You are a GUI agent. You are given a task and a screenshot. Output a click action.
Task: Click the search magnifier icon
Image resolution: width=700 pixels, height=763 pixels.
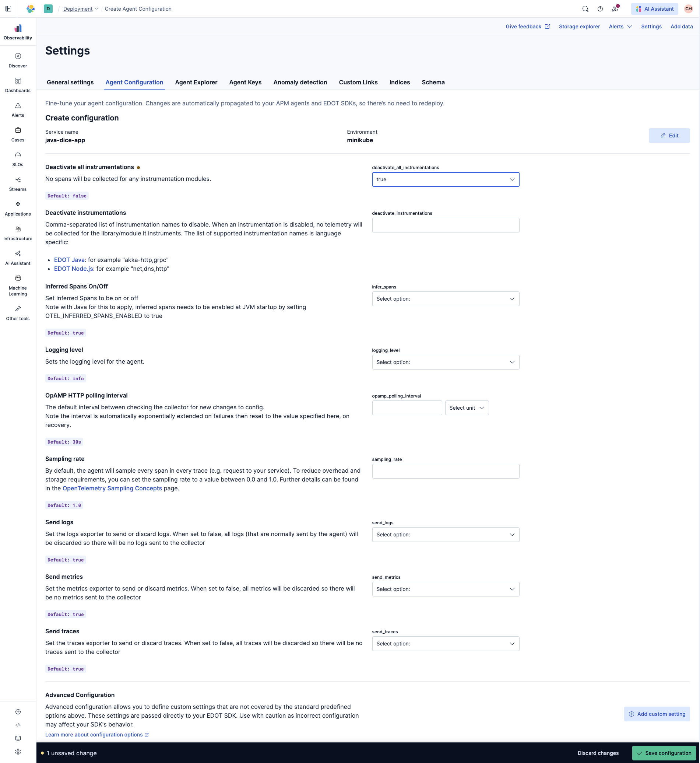coord(585,9)
